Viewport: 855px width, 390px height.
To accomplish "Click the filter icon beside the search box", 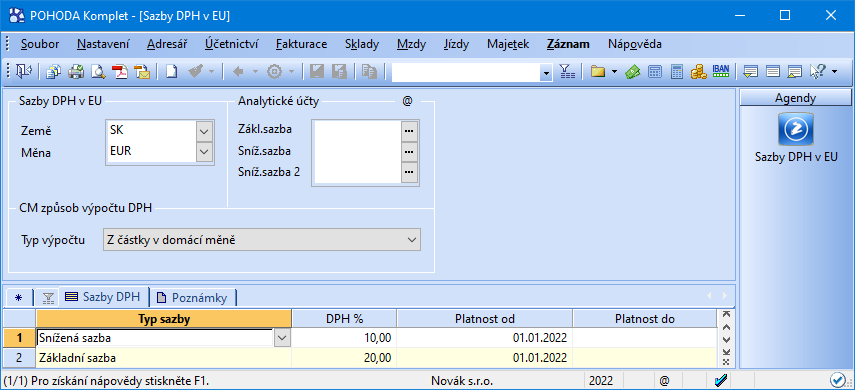I will (x=568, y=71).
